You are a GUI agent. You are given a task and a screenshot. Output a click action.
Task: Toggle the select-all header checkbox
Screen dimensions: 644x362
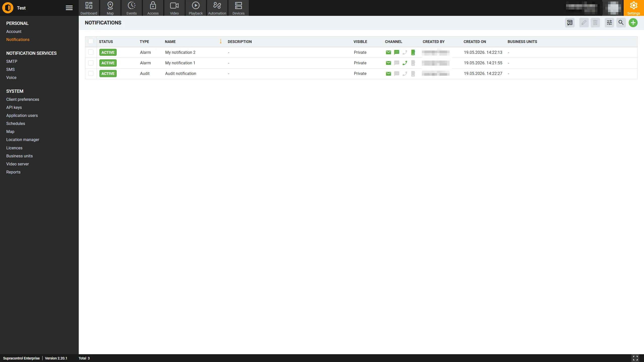click(x=91, y=41)
